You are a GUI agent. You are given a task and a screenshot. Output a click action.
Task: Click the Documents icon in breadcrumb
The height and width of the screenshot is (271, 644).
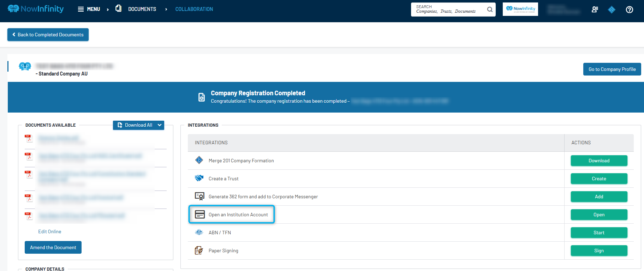(x=119, y=8)
